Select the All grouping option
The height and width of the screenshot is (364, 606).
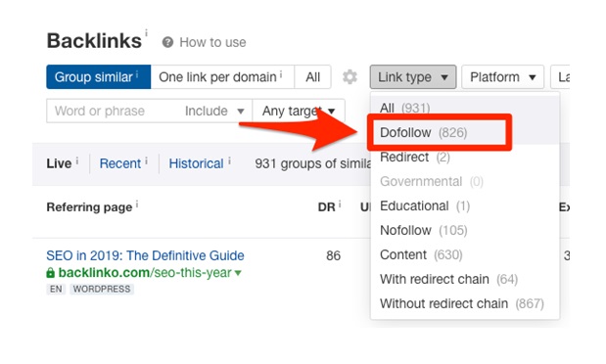[x=312, y=77]
